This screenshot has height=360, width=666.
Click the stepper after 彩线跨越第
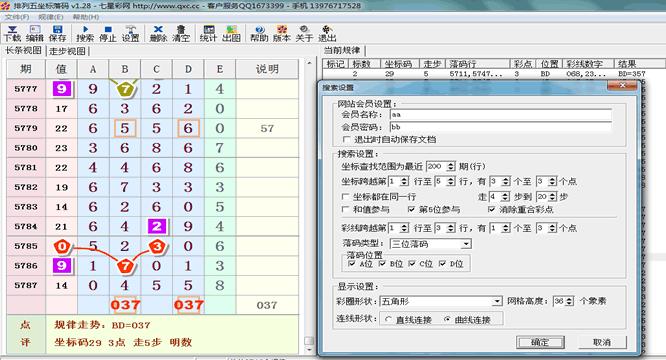click(404, 228)
